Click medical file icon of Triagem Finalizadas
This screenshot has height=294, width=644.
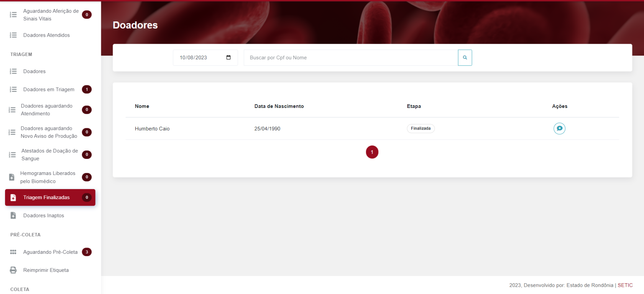pyautogui.click(x=13, y=198)
